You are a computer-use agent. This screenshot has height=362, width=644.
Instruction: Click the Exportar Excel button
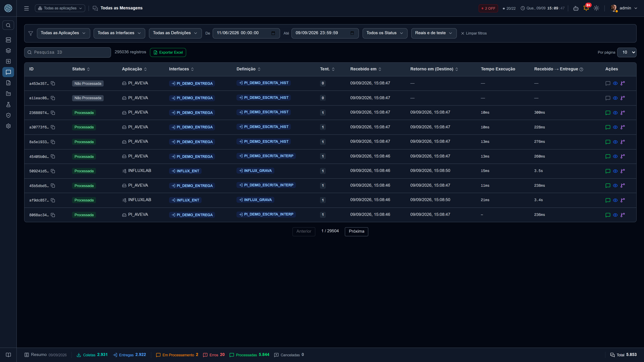(168, 52)
